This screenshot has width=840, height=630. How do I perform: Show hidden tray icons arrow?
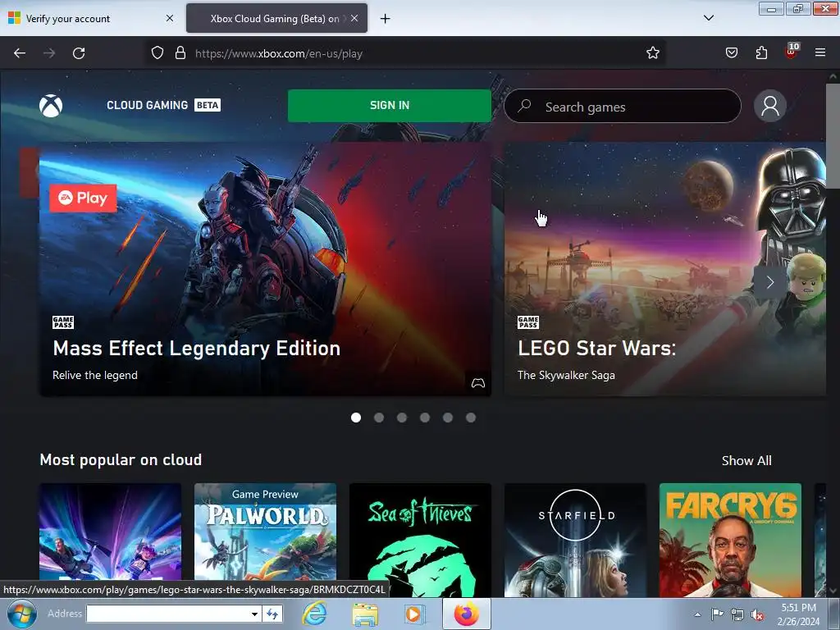coord(697,615)
